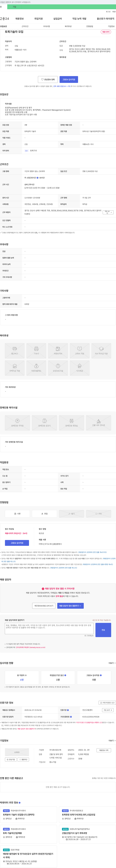Jump to the 복리후생 section tab
The height and width of the screenshot is (868, 116).
pyautogui.click(x=68, y=26)
